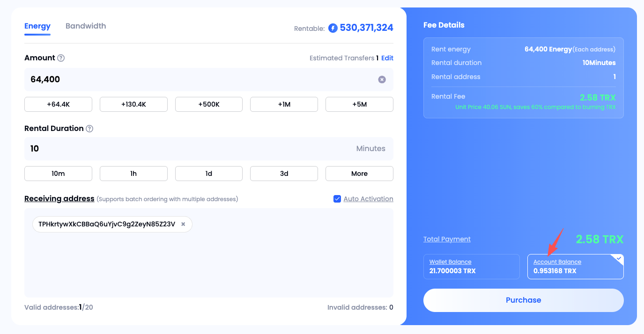Click the Purchase button
644x334 pixels.
click(x=524, y=300)
